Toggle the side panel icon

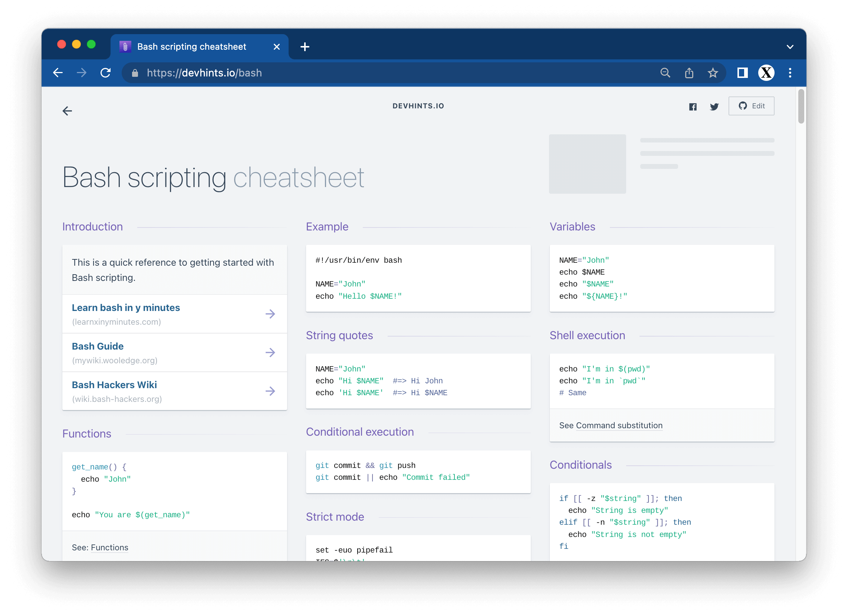click(x=742, y=73)
